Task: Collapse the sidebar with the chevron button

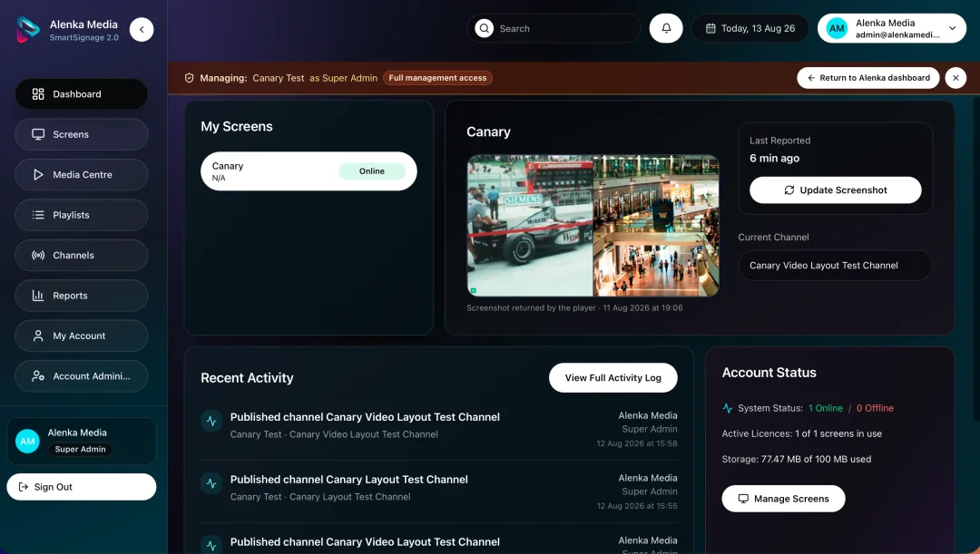Action: pos(142,29)
